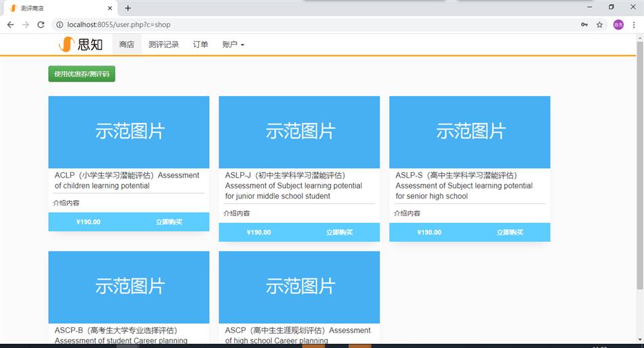Viewport: 644px width, 348px height.
Task: Click the browser back arrow
Action: click(10, 24)
